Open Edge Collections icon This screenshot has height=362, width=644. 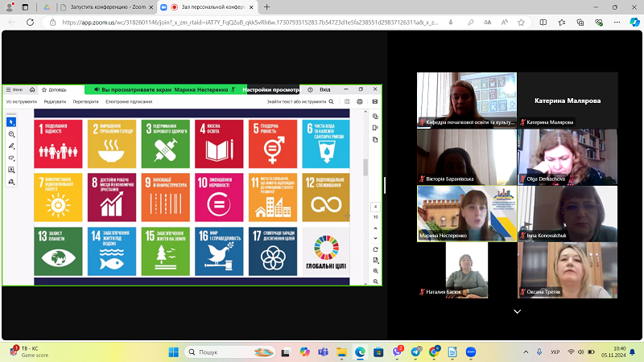click(x=580, y=23)
